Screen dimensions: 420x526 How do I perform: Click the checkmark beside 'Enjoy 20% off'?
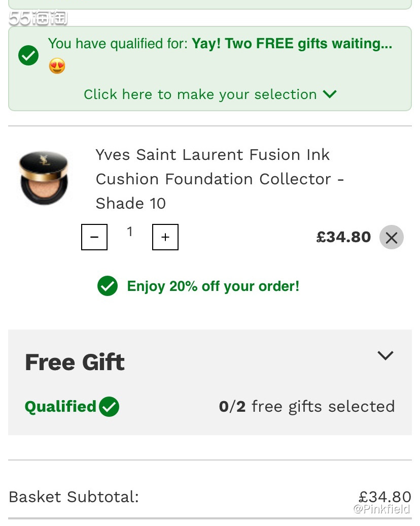coord(108,286)
